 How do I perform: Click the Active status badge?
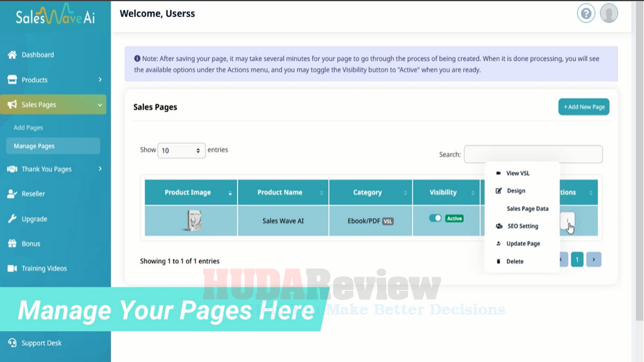[454, 218]
